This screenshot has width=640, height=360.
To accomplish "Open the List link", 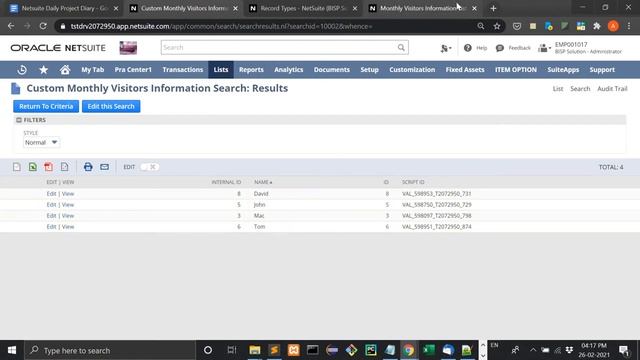I will pyautogui.click(x=558, y=89).
